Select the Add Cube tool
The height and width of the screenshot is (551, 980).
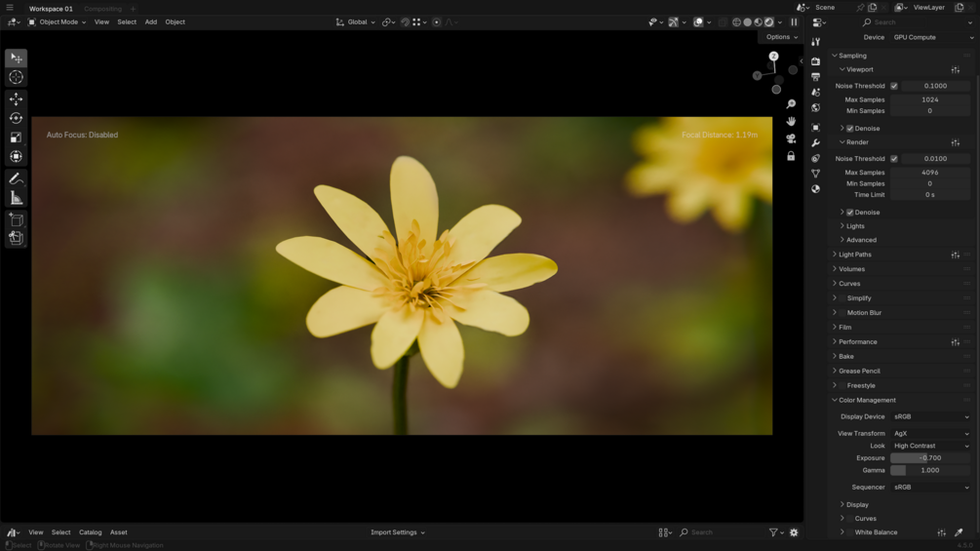tap(17, 219)
